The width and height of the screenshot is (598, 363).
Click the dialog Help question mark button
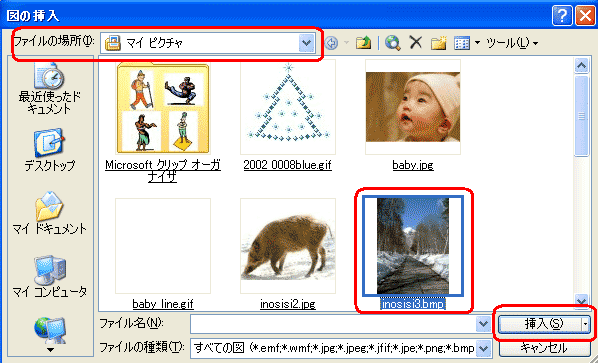(x=561, y=16)
